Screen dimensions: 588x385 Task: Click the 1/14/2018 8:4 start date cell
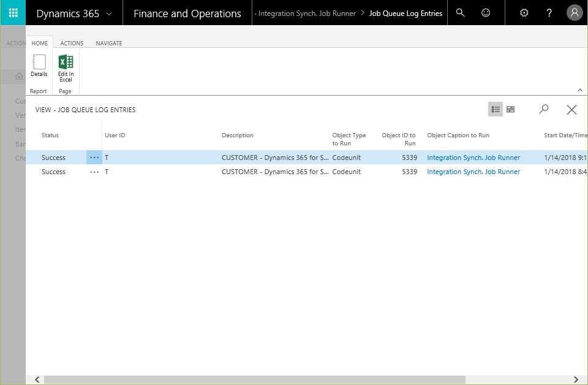(565, 172)
